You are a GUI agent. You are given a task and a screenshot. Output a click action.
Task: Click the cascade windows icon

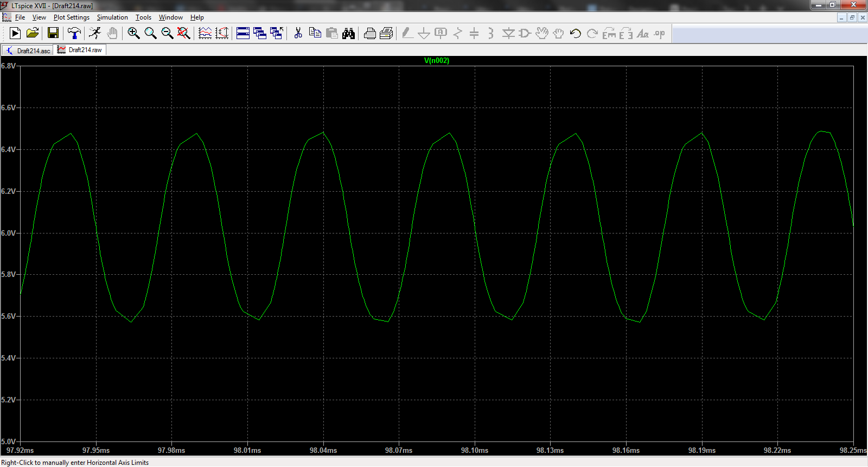point(260,34)
